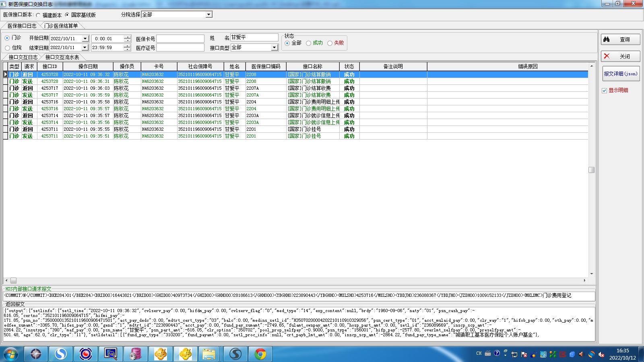Image resolution: width=644 pixels, height=362 pixels.
Task: Open the SQL query tool in taskbar
Action: (111, 354)
